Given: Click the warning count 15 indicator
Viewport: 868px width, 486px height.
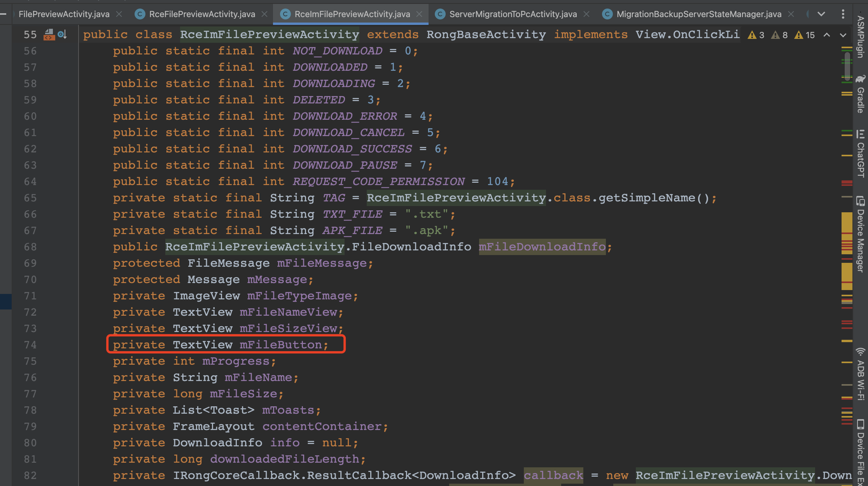Looking at the screenshot, I should [x=804, y=35].
